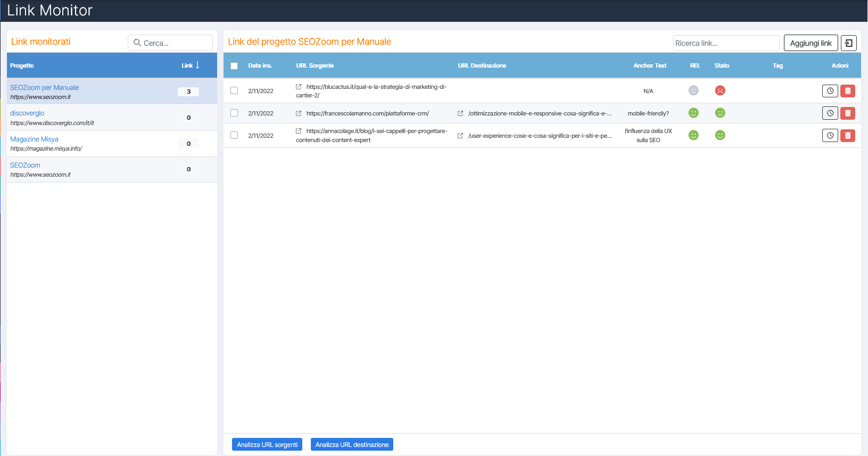Sort by Data ins. column header
The height and width of the screenshot is (456, 868).
pyautogui.click(x=260, y=65)
